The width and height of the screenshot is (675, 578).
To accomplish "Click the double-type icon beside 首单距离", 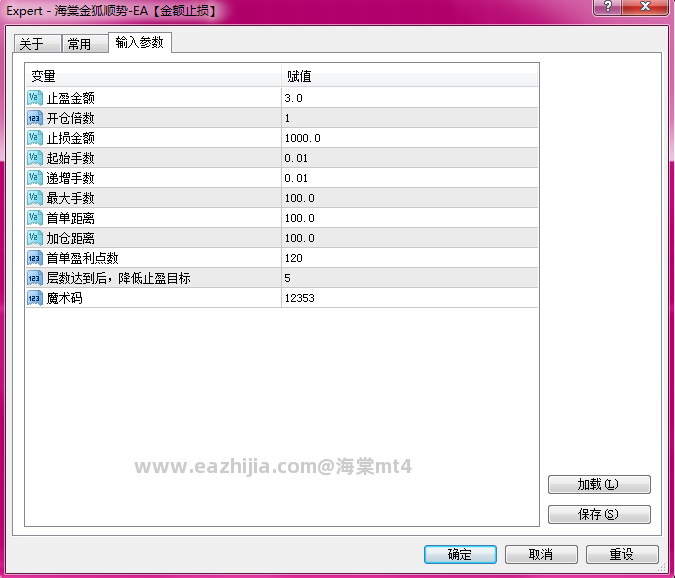I will (x=34, y=218).
